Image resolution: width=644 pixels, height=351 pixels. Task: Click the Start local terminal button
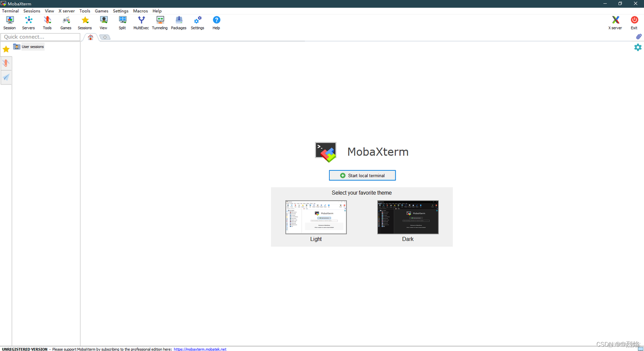[362, 175]
